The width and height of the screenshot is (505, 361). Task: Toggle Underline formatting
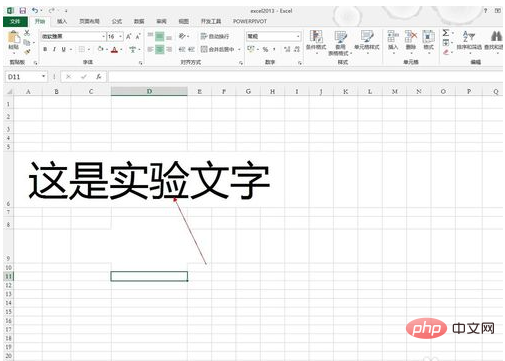[63, 49]
